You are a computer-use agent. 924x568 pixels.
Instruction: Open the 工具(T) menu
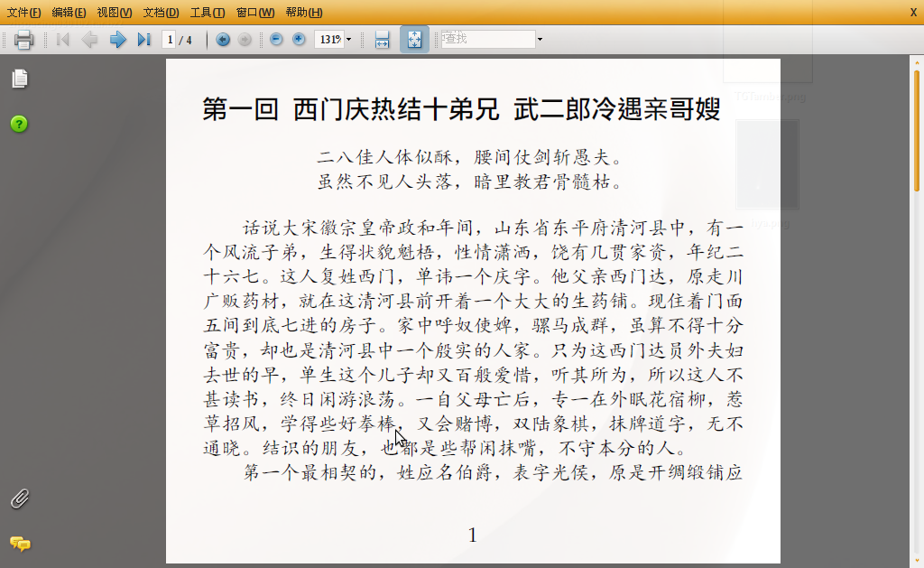point(208,13)
